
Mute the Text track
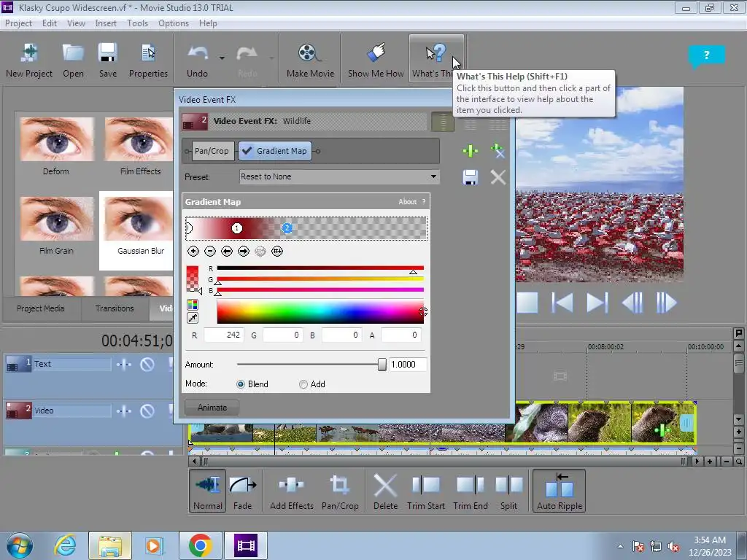point(147,365)
